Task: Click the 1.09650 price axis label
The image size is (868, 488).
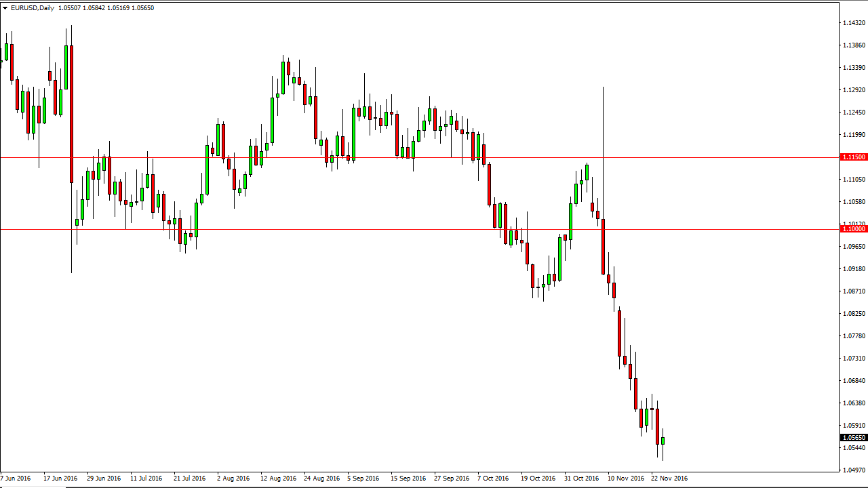Action: point(854,247)
